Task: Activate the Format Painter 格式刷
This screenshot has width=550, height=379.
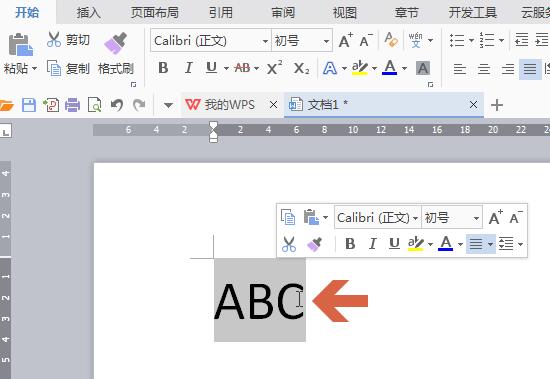Action: [116, 53]
